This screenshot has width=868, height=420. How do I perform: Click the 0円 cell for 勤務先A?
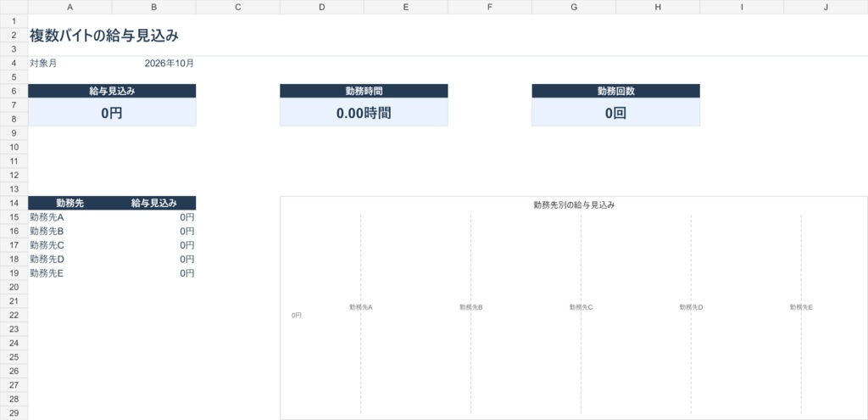pos(154,217)
